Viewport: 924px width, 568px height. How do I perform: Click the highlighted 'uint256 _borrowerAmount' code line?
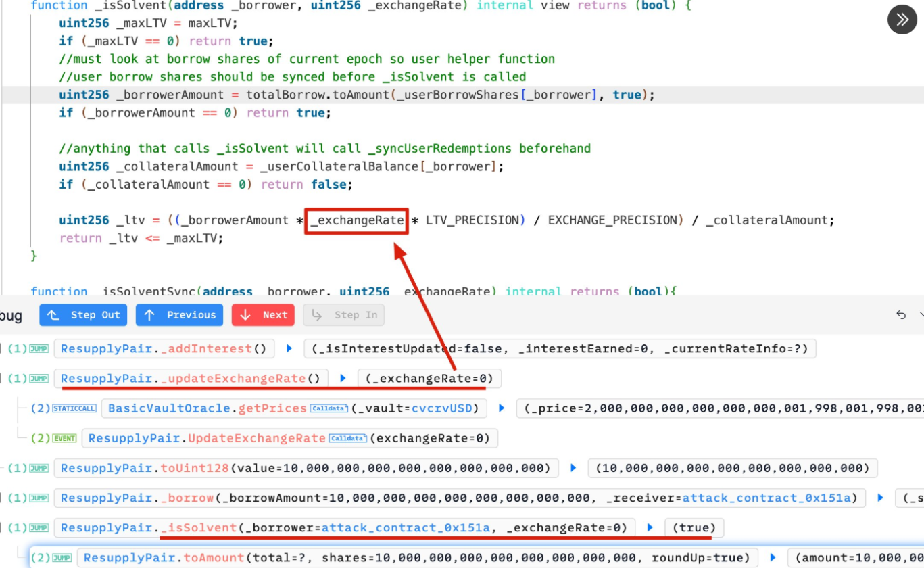(x=357, y=95)
